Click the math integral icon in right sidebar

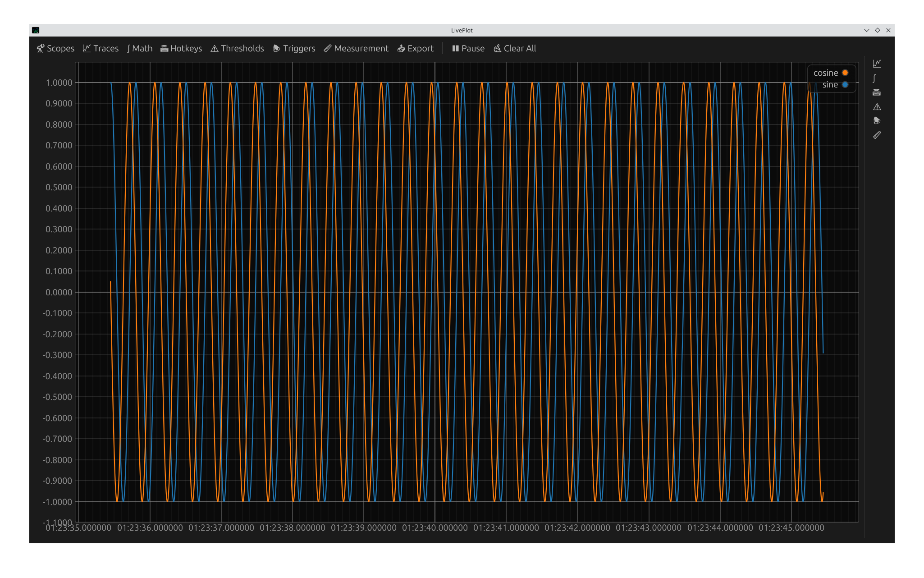[x=874, y=78]
